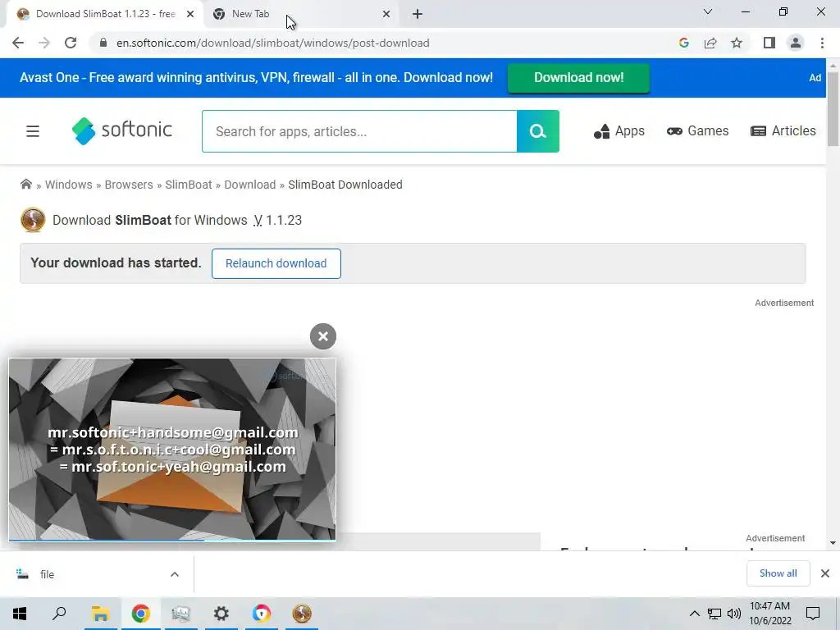The height and width of the screenshot is (630, 840).
Task: Click the magnifier search button
Action: click(x=538, y=131)
